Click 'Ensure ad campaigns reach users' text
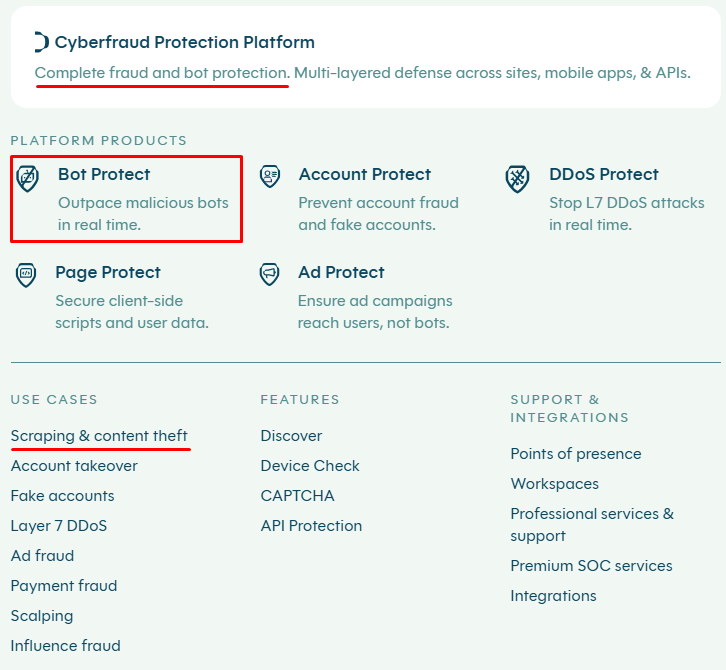Viewport: 726px width, 670px height. pyautogui.click(x=375, y=312)
